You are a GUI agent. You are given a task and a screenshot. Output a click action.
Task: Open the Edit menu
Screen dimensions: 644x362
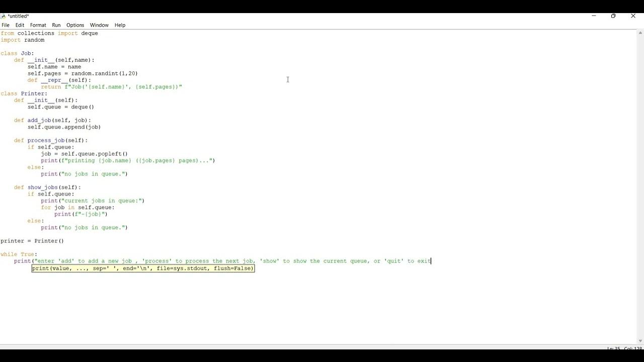(20, 25)
